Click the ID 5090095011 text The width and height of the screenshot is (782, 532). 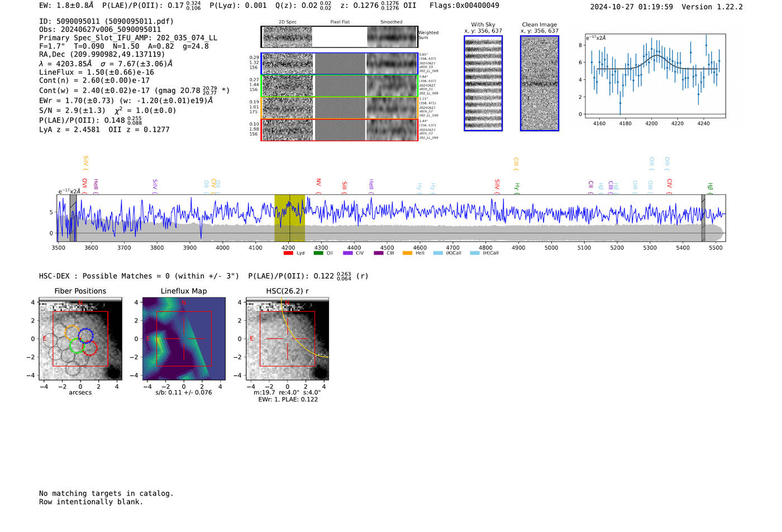106,21
